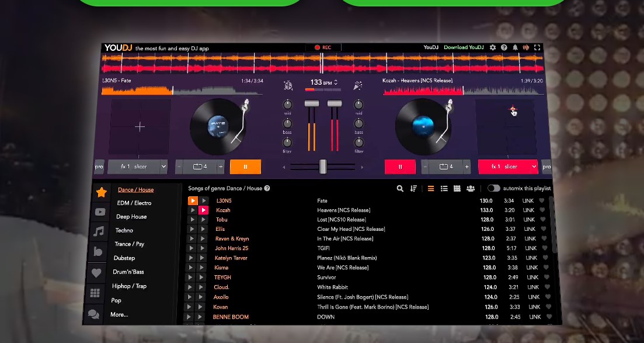Screen dimensions: 644x343
Task: Expand More... genres list
Action: 120,314
